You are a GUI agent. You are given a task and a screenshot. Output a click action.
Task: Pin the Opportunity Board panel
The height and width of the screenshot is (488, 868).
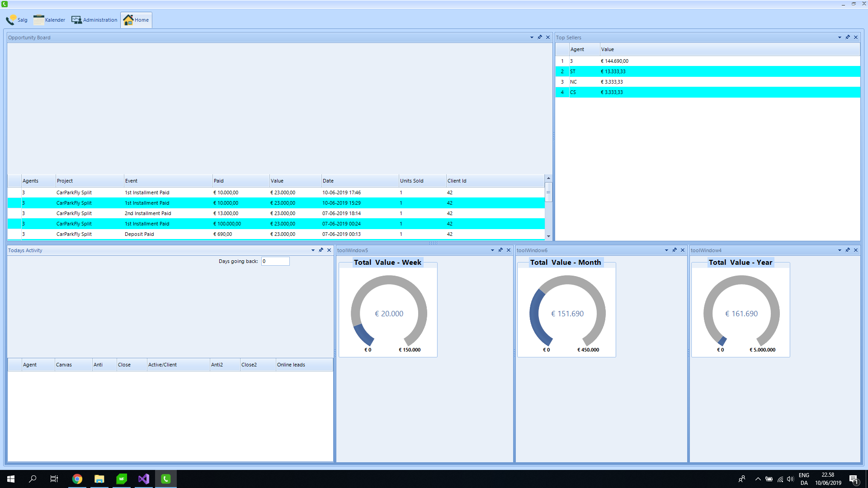coord(540,38)
